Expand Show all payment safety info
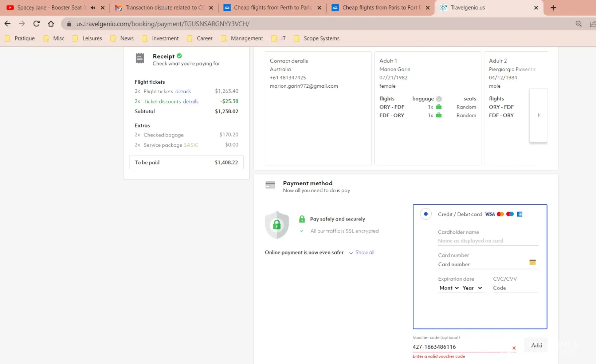The height and width of the screenshot is (364, 596). [364, 252]
